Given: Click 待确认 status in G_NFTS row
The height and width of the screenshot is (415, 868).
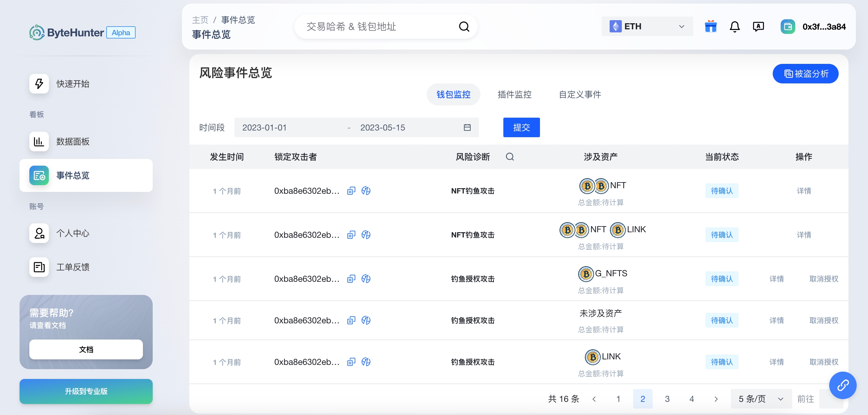Looking at the screenshot, I should click(722, 279).
